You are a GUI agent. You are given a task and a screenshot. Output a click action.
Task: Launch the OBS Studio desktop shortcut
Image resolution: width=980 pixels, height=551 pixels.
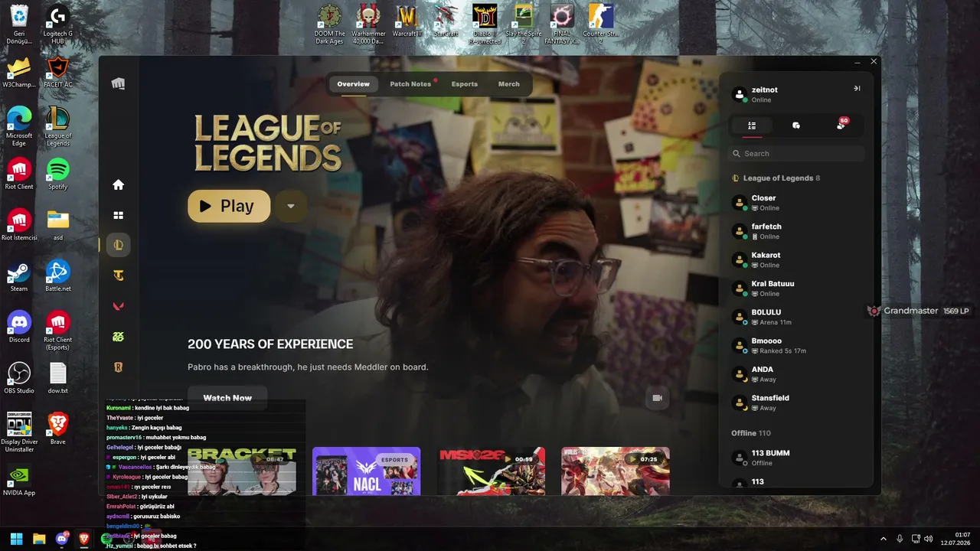click(x=19, y=379)
